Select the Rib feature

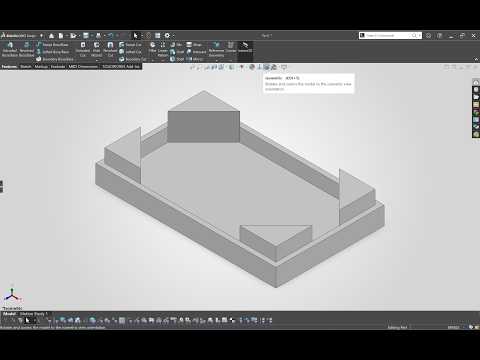(176, 44)
